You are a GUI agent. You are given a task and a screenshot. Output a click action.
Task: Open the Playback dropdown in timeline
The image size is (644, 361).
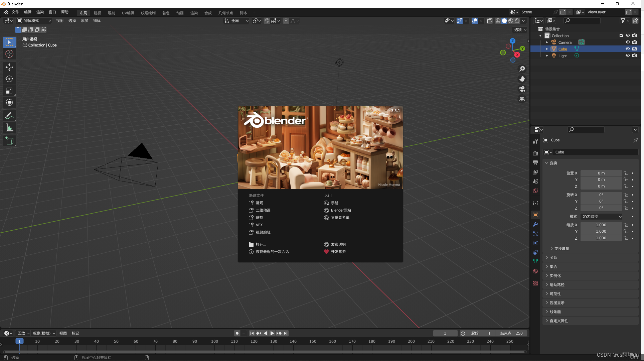pos(23,333)
